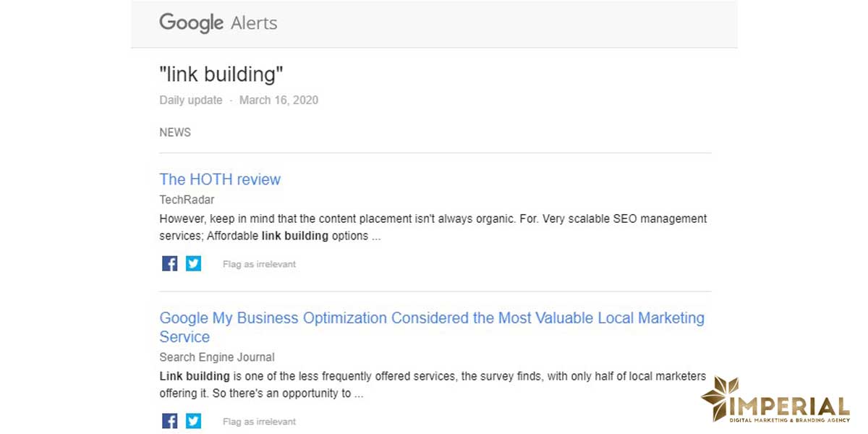Share Google My Business article on Facebook
The height and width of the screenshot is (434, 868).
pos(170,421)
